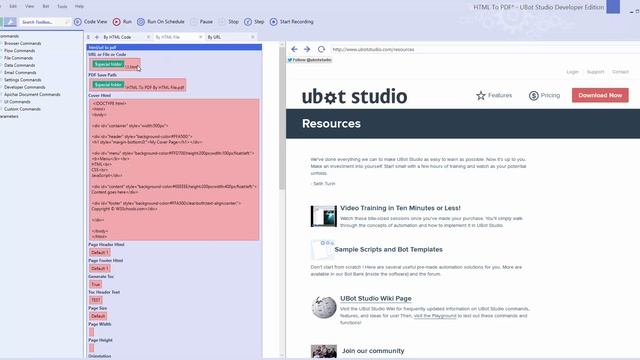Open the View menu
Image resolution: width=640 pixels, height=360 pixels.
point(29,7)
